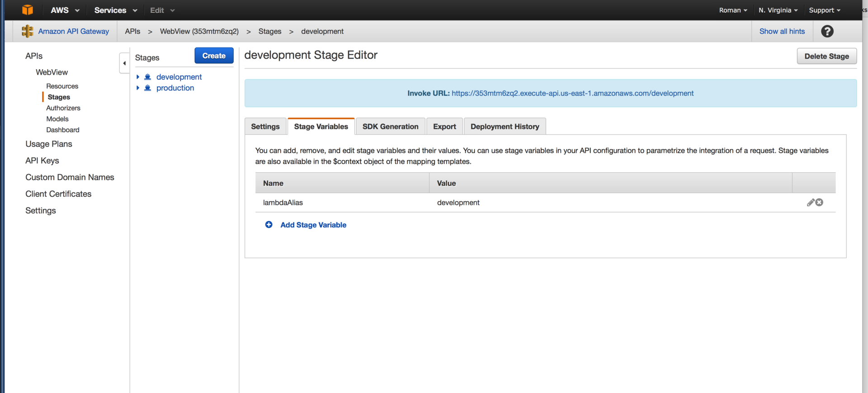This screenshot has height=393, width=868.
Task: Click the development Stage Editor heading
Action: [x=311, y=55]
